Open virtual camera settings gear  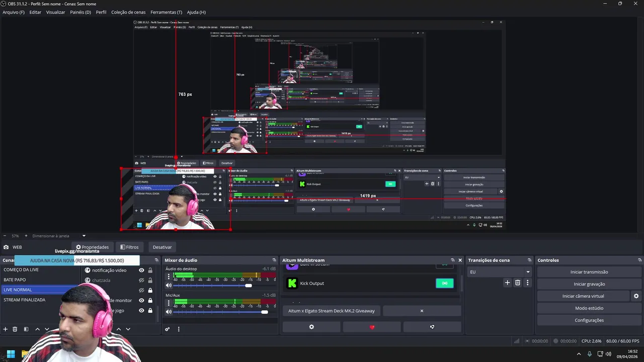636,296
